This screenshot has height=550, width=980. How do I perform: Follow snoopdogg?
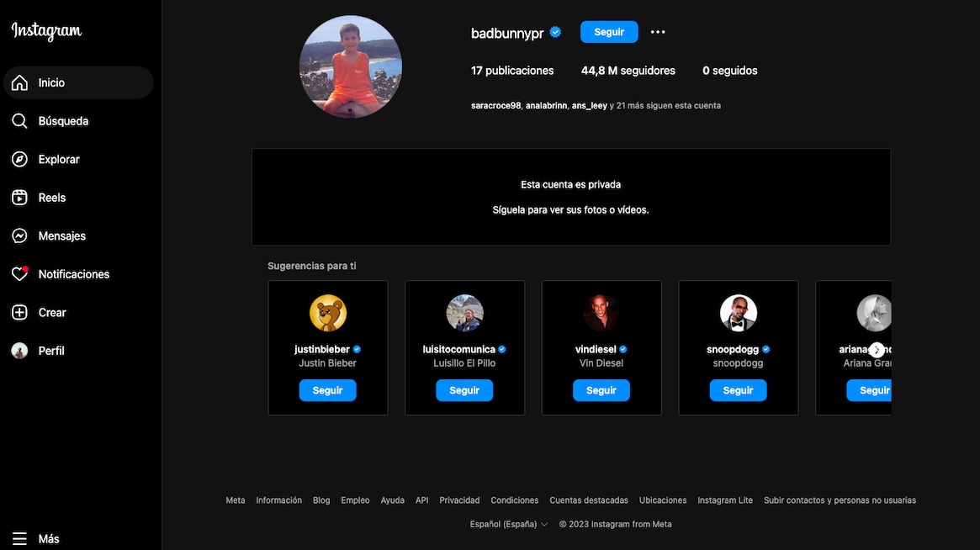pos(738,390)
